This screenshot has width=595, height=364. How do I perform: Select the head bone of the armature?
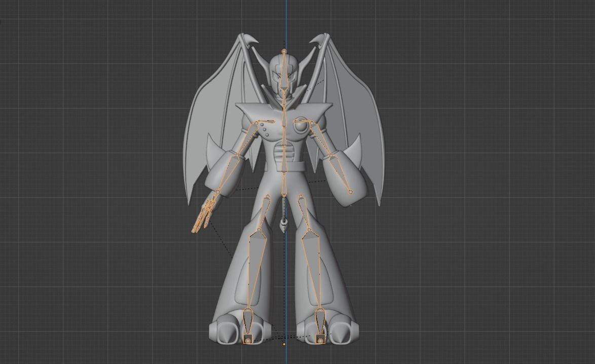pyautogui.click(x=284, y=72)
